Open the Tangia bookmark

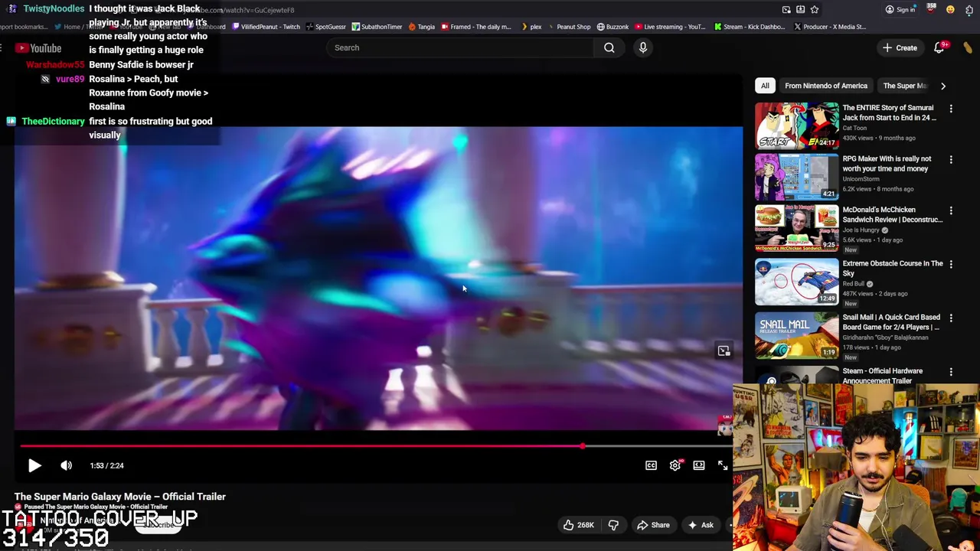(x=422, y=27)
